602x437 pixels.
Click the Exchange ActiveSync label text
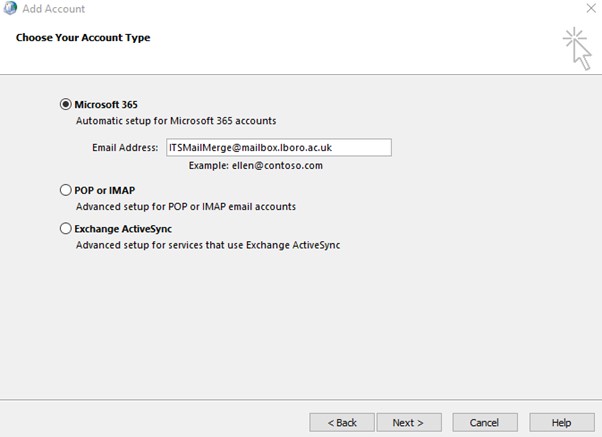pos(123,228)
